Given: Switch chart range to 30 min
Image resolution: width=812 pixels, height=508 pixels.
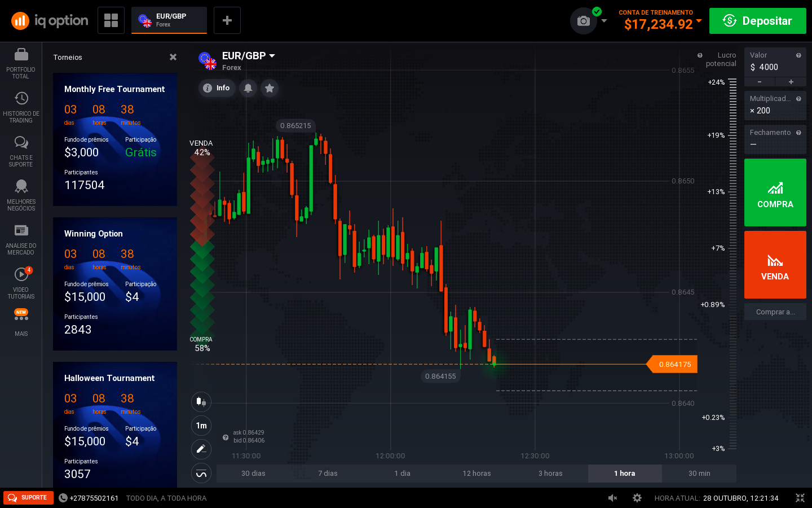Looking at the screenshot, I should coord(699,474).
